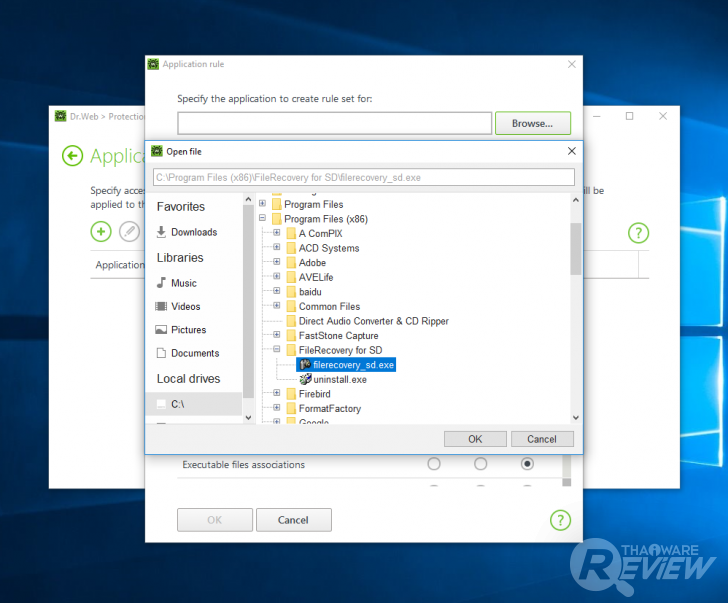Close the Open file dialog
The width and height of the screenshot is (728, 603).
click(572, 151)
